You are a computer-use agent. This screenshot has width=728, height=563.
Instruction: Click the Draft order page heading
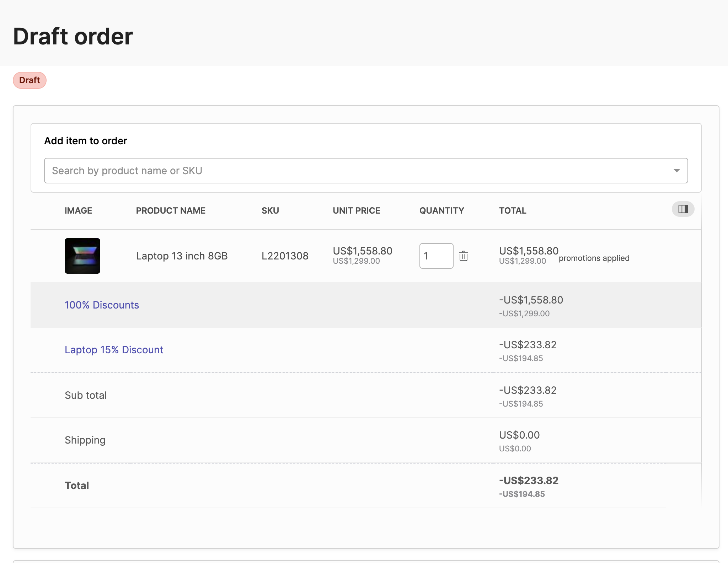click(73, 36)
